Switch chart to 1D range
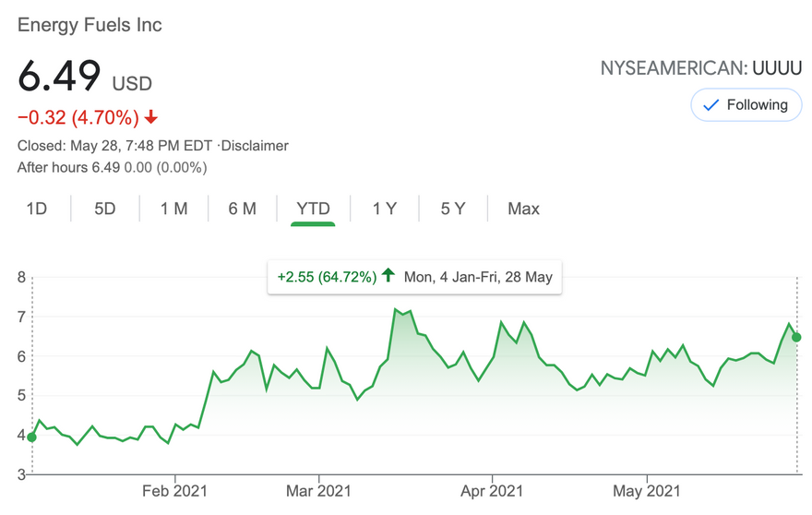 pos(36,209)
